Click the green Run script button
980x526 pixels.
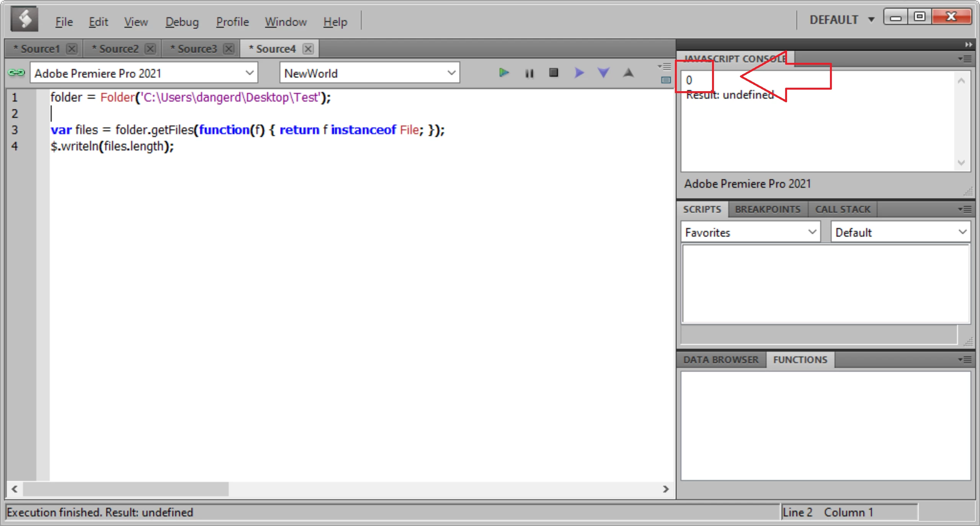[504, 72]
